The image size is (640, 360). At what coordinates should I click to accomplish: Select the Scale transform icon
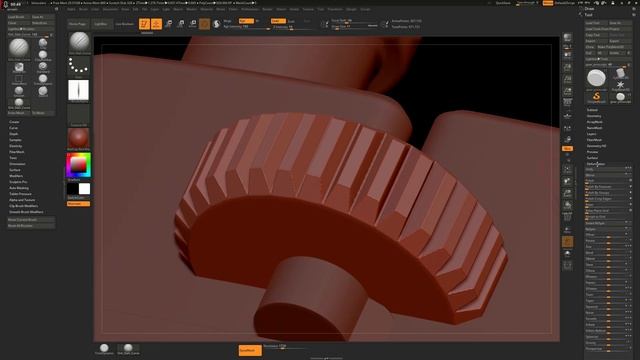(181, 24)
